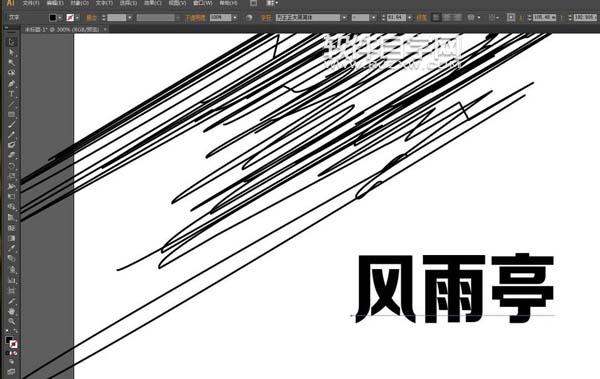Open the opacity value dropdown
Viewport: 600px width, 379px height.
[x=235, y=18]
